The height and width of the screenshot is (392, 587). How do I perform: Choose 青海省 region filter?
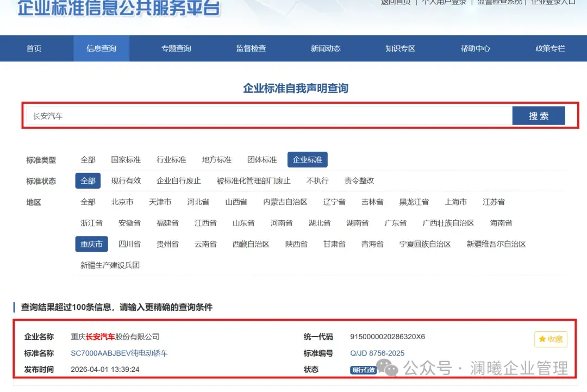click(372, 244)
